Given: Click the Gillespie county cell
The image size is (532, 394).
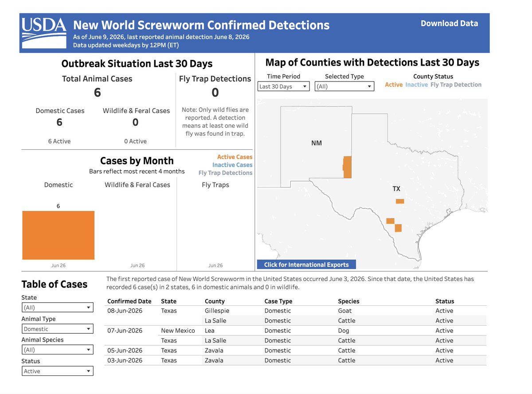Looking at the screenshot, I should 217,311.
